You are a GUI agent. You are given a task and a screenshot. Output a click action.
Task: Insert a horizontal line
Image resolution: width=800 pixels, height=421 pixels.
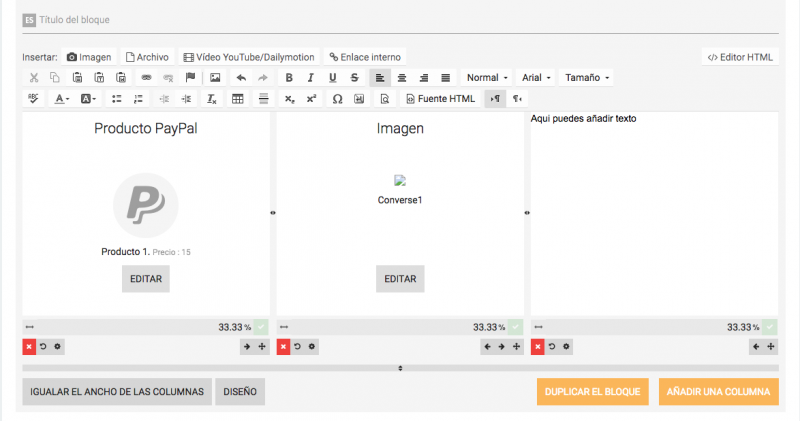pos(263,99)
